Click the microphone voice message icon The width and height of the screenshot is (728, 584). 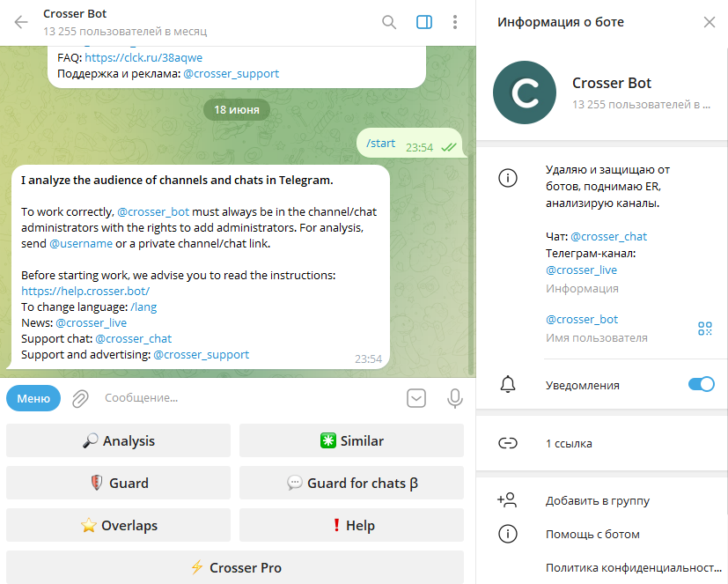tap(455, 398)
